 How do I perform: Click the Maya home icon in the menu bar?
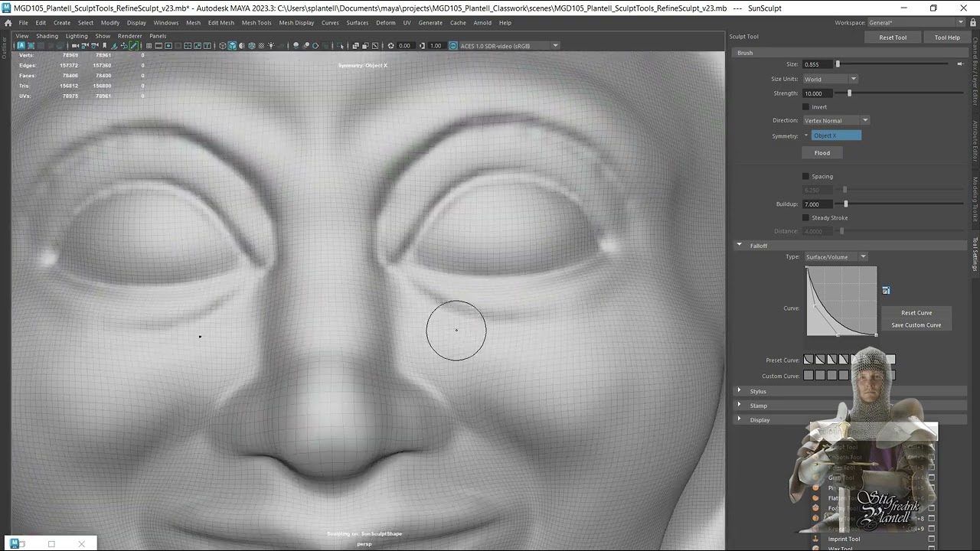tap(8, 23)
